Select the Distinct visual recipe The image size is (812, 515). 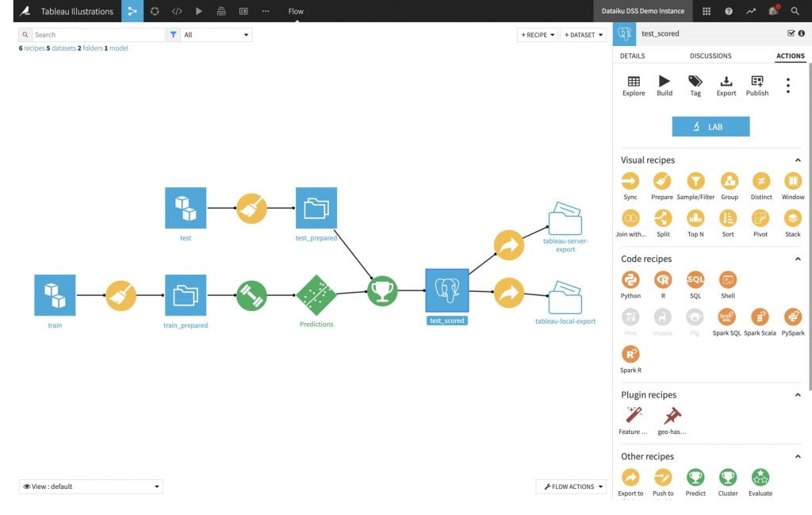pos(761,182)
